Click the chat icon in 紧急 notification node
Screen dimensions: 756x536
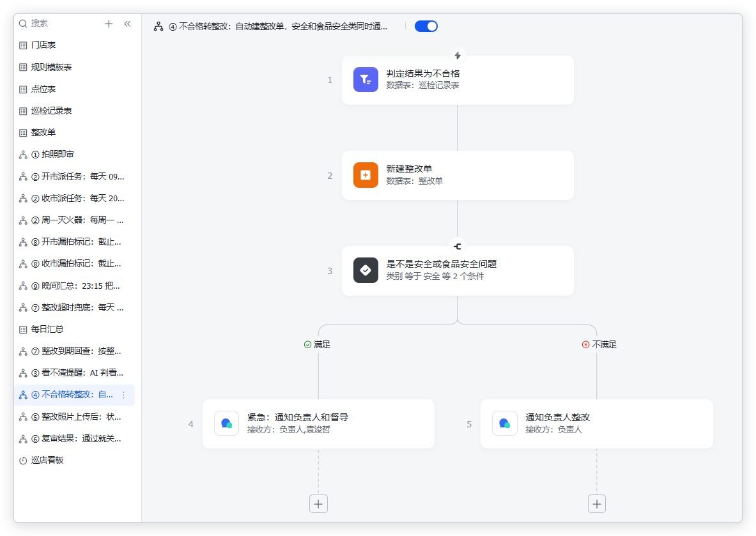tap(227, 424)
